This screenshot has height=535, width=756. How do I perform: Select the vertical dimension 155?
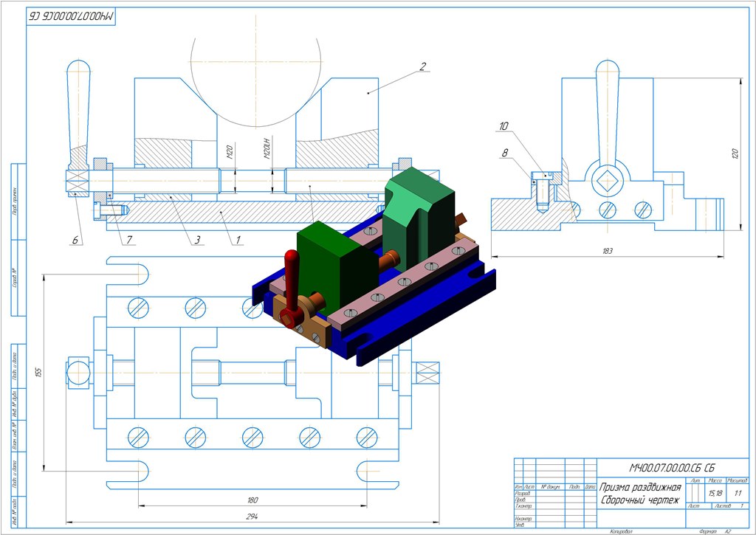[x=39, y=372]
